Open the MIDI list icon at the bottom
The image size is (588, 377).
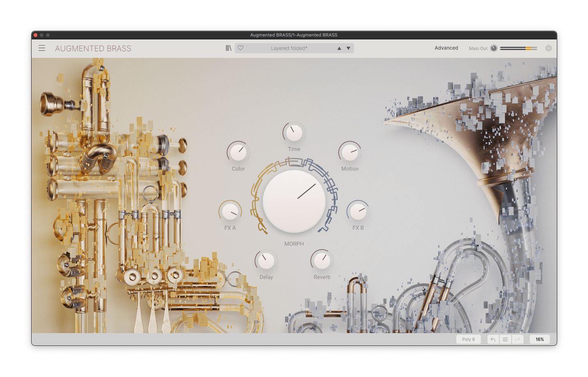pos(505,339)
